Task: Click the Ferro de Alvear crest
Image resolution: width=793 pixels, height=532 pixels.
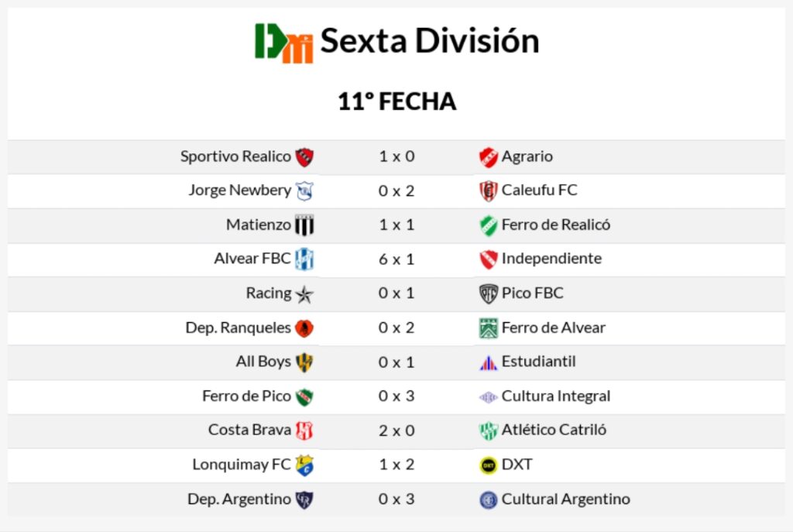Action: (488, 328)
